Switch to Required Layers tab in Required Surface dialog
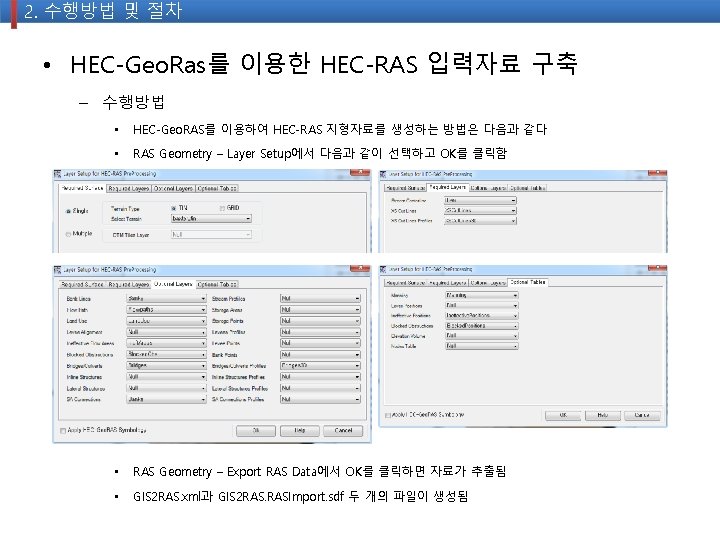The height and width of the screenshot is (540, 720). point(129,188)
